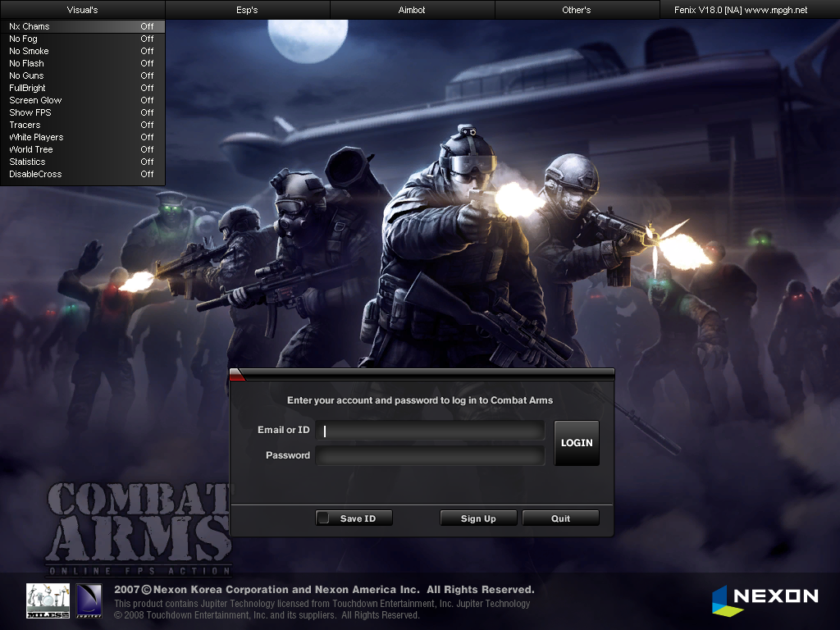The width and height of the screenshot is (840, 630).
Task: Toggle the Statistics display
Action: 83,162
